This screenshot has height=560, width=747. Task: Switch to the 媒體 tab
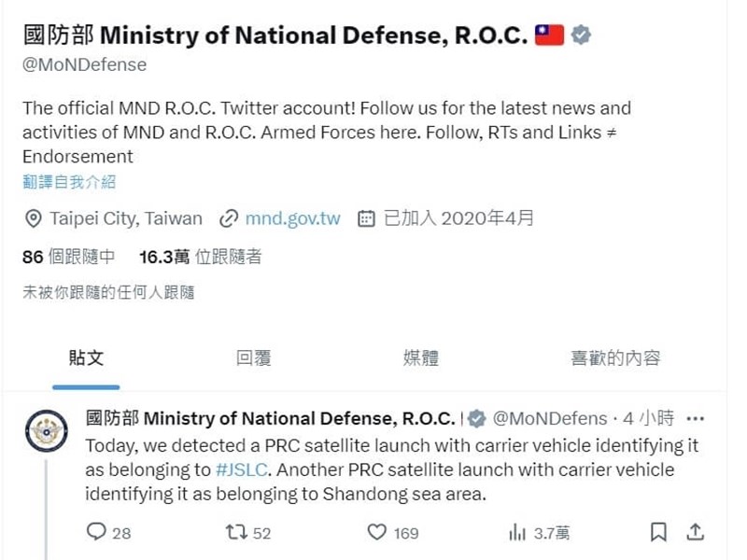(420, 357)
